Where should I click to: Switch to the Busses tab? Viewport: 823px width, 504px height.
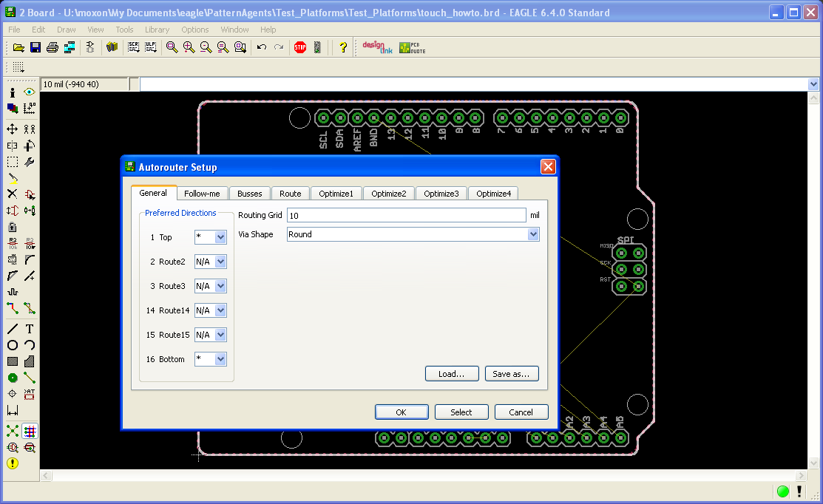[x=250, y=194]
